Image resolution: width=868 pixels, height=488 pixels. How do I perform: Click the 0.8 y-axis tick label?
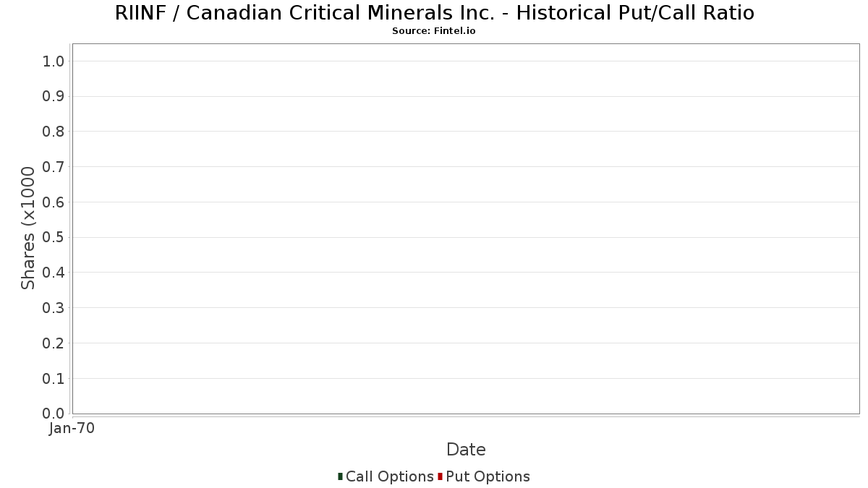[54, 132]
